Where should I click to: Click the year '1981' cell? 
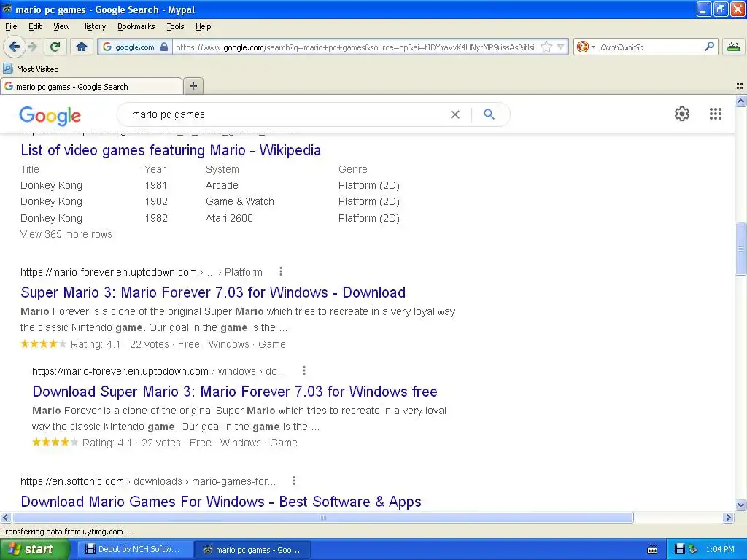156,185
